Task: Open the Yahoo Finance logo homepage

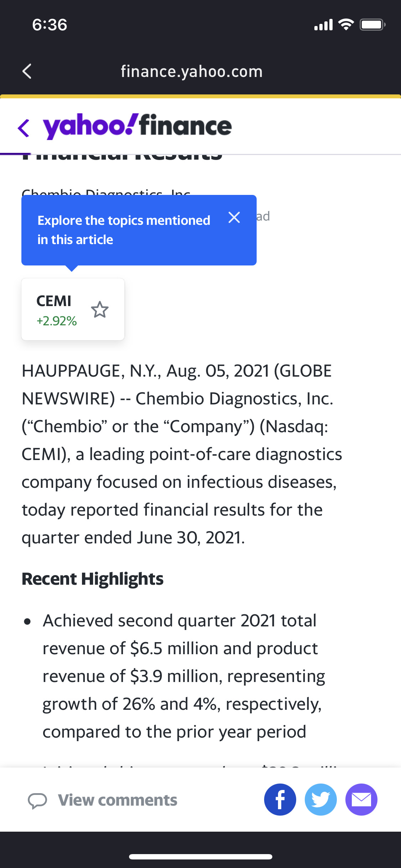Action: click(137, 126)
